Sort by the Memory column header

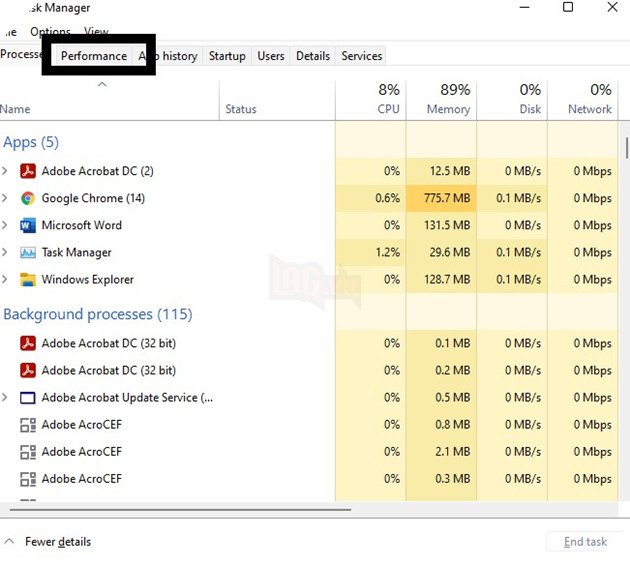click(441, 100)
